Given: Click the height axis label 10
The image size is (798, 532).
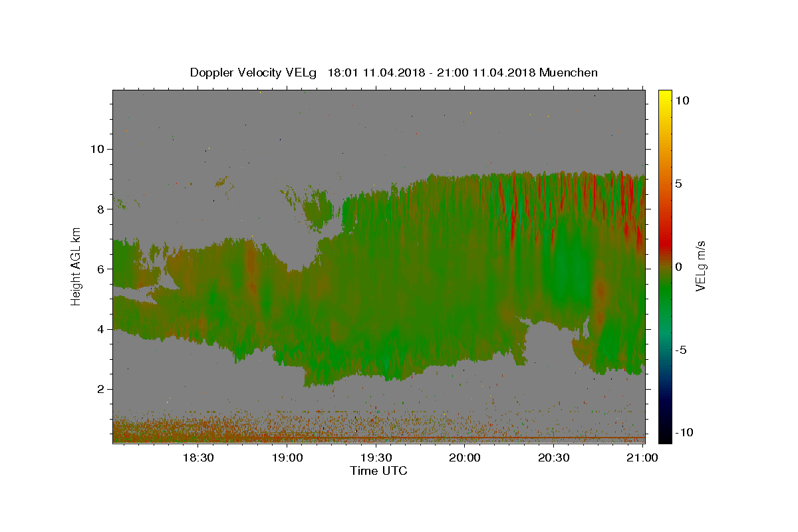Looking at the screenshot, I should tap(97, 149).
